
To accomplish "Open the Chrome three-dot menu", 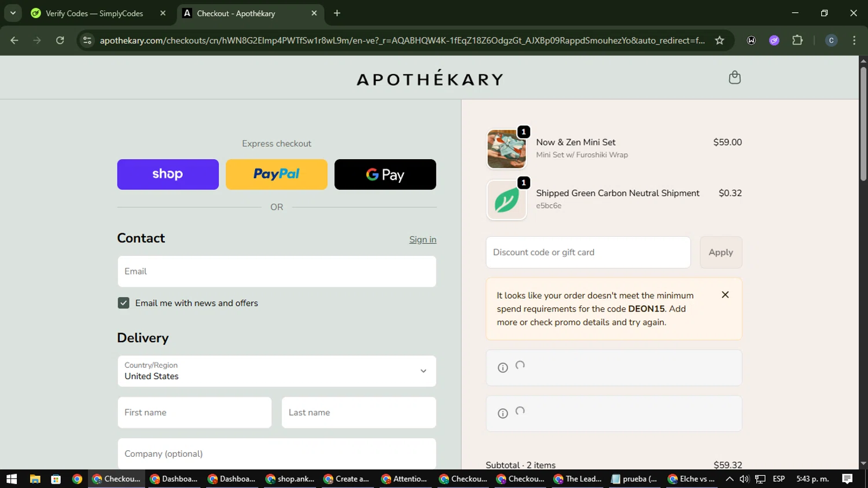I will [x=854, y=41].
